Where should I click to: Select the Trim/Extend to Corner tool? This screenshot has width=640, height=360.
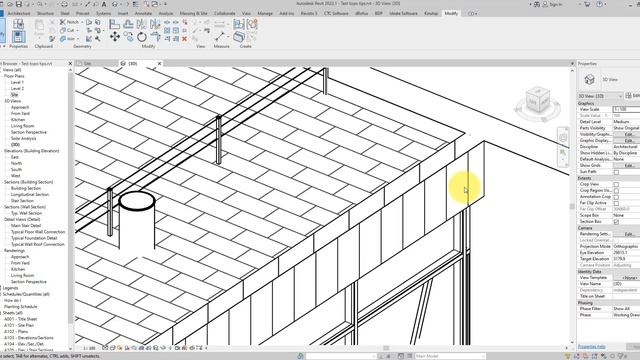[155, 37]
